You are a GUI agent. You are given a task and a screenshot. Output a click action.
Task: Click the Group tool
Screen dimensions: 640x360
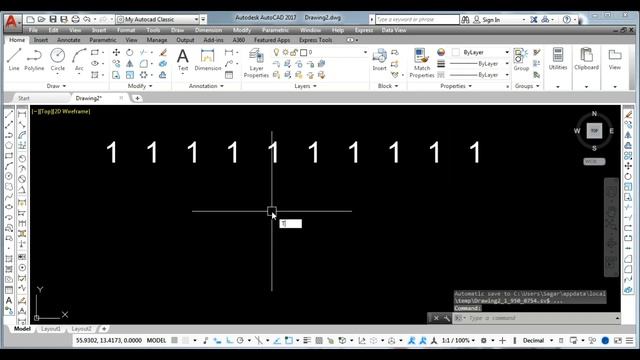point(521,59)
